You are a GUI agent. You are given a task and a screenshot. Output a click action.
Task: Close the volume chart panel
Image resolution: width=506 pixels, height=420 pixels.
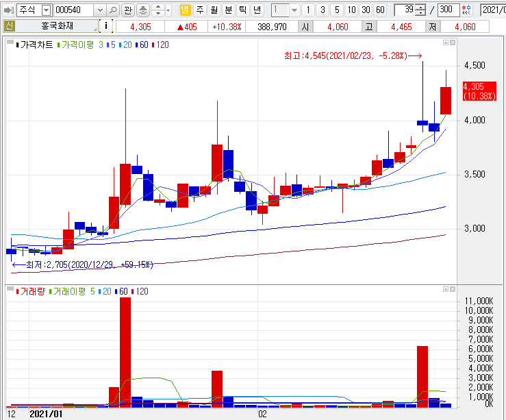click(453, 289)
